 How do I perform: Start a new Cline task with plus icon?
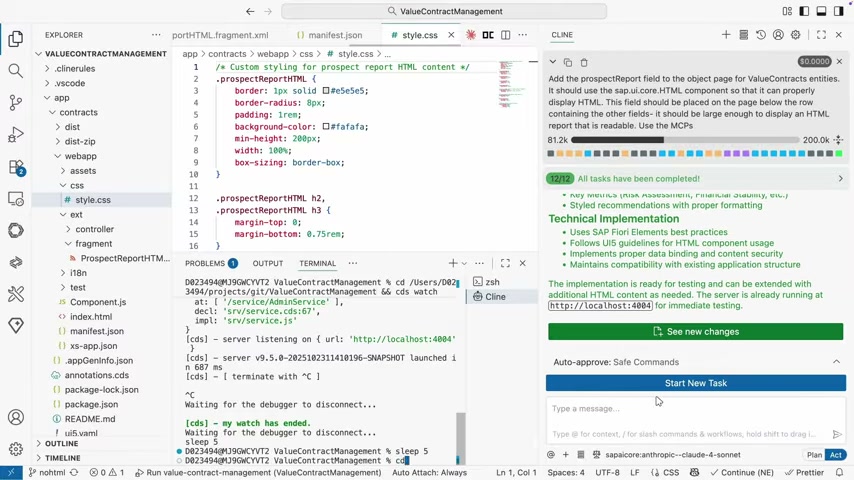click(x=725, y=35)
